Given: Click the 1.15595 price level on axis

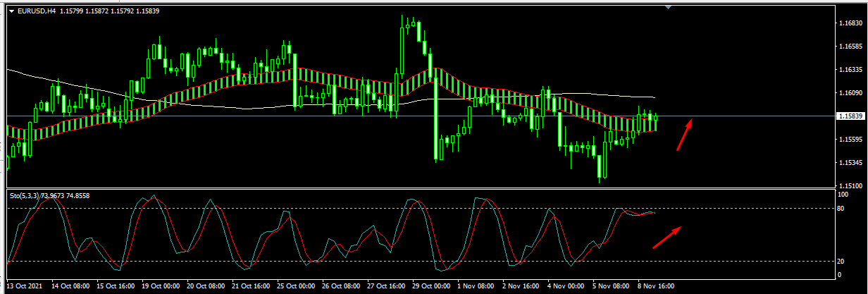Looking at the screenshot, I should point(850,140).
